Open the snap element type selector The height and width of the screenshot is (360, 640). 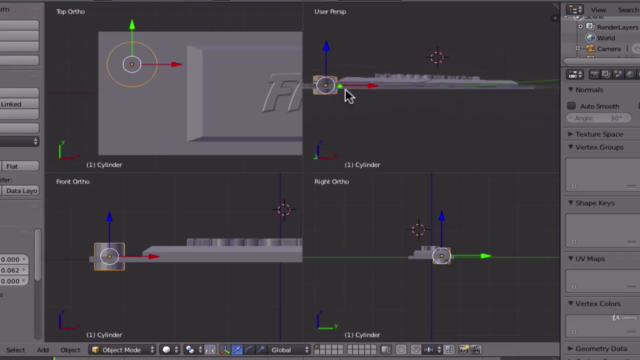coord(431,350)
